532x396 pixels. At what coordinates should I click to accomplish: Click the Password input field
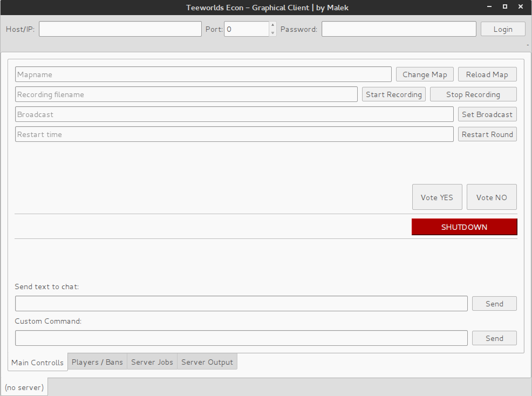399,29
